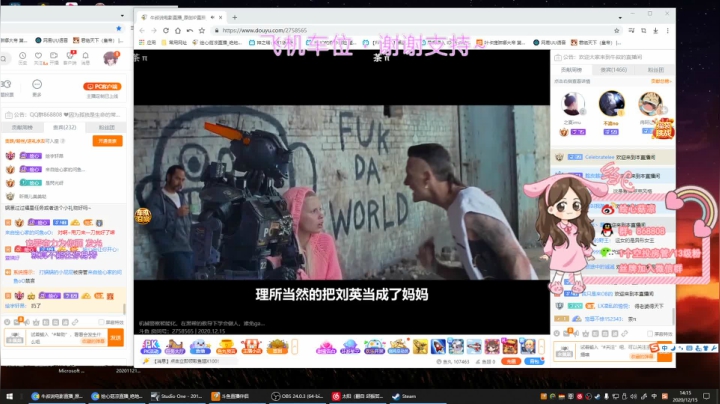Send chat message with orange button in left window
The width and height of the screenshot is (720, 404).
116,338
